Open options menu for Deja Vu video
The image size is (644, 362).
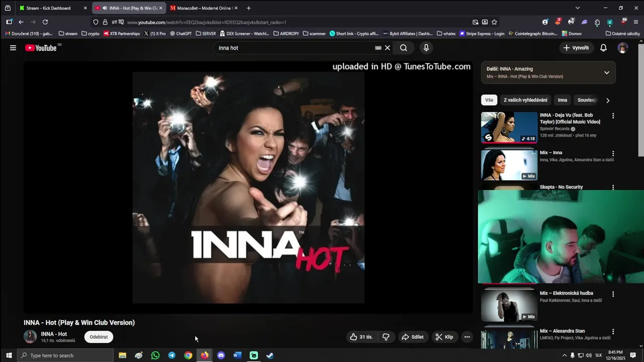click(x=613, y=116)
